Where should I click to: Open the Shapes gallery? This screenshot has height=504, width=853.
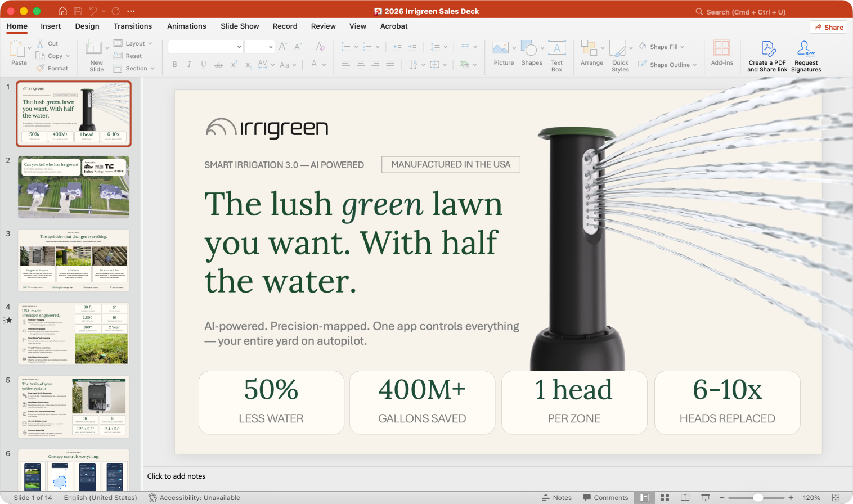point(529,48)
